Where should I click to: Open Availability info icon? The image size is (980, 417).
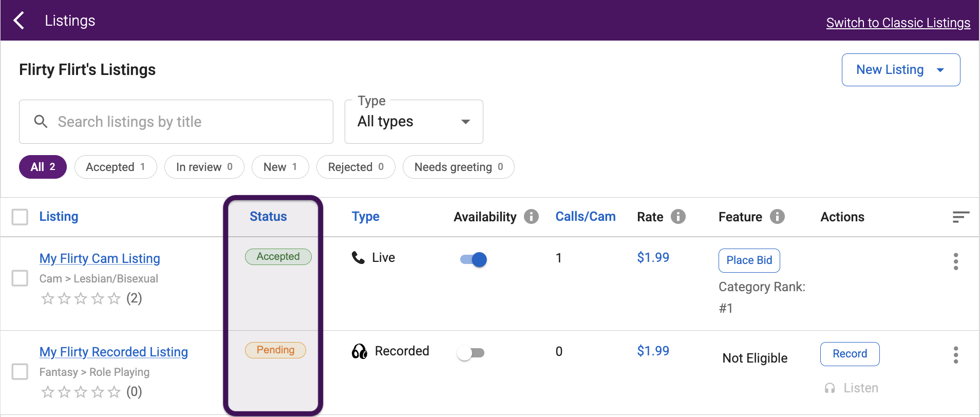click(531, 217)
